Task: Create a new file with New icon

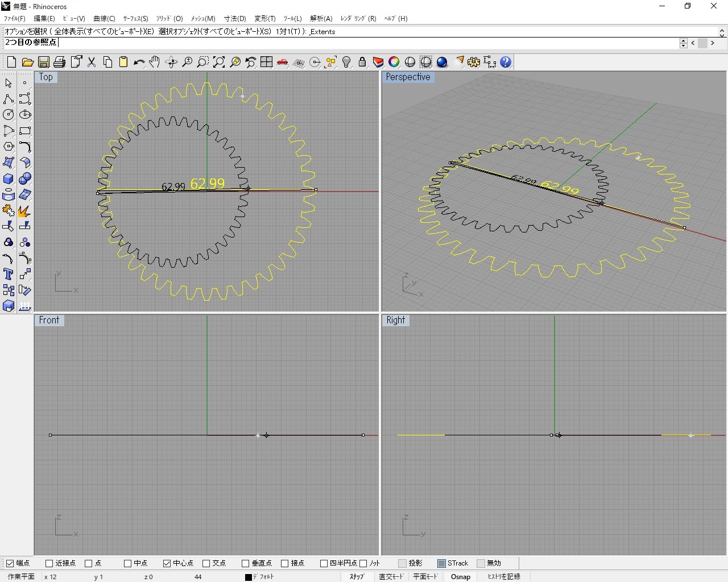Action: [11, 62]
